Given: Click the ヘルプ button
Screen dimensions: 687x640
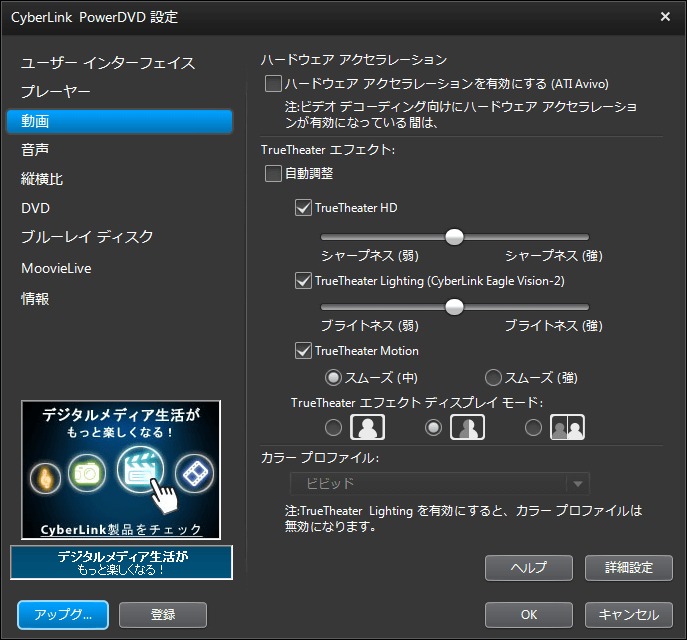Looking at the screenshot, I should 529,568.
